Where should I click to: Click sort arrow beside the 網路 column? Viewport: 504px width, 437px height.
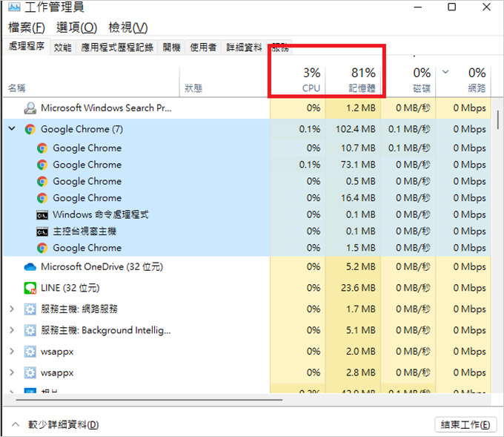point(445,72)
